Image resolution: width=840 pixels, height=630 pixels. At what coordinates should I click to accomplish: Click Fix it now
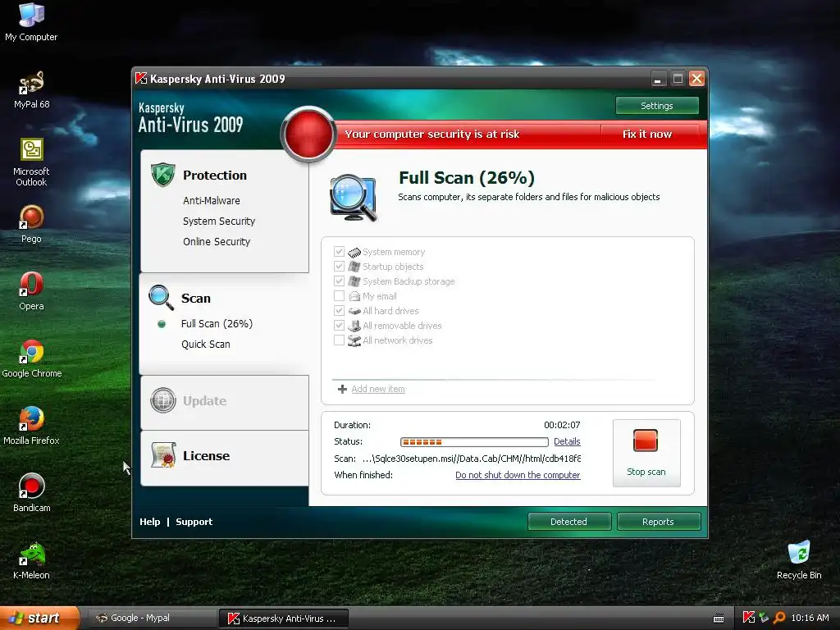646,134
